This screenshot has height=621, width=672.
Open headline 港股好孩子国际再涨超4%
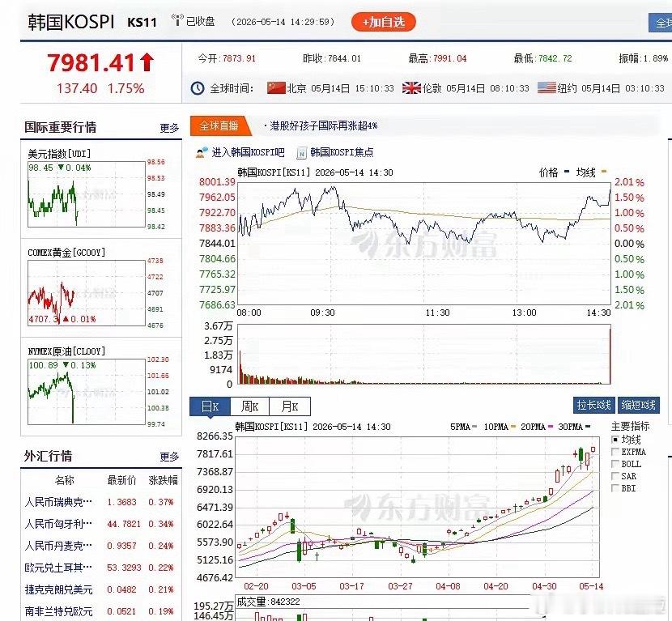pyautogui.click(x=324, y=125)
